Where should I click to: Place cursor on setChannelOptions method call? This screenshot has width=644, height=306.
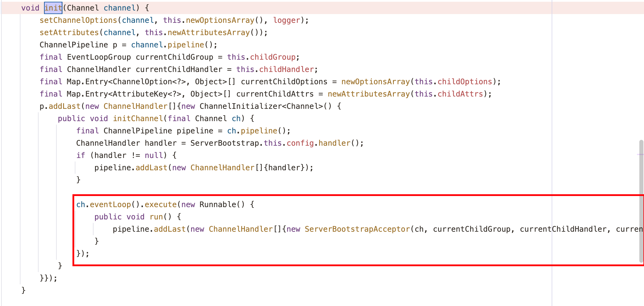pyautogui.click(x=78, y=20)
